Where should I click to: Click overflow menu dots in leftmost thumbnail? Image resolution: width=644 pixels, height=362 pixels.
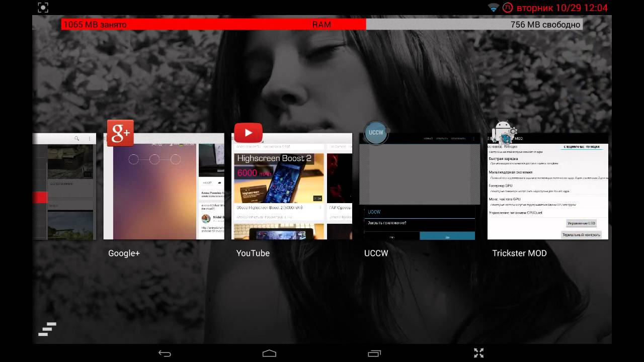(90, 139)
